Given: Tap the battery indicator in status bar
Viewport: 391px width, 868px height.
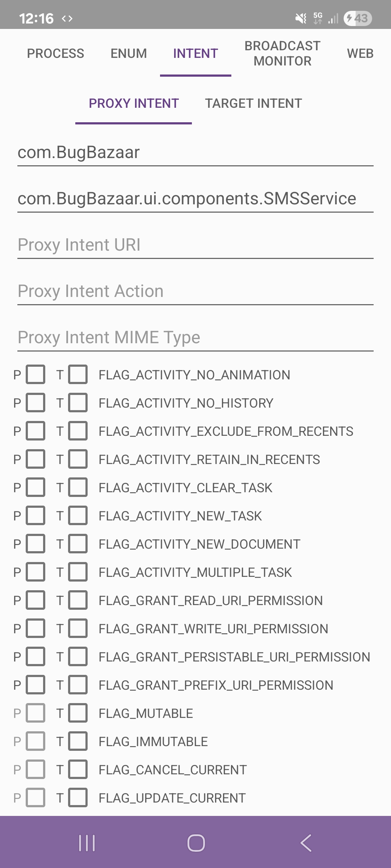Looking at the screenshot, I should tap(358, 18).
